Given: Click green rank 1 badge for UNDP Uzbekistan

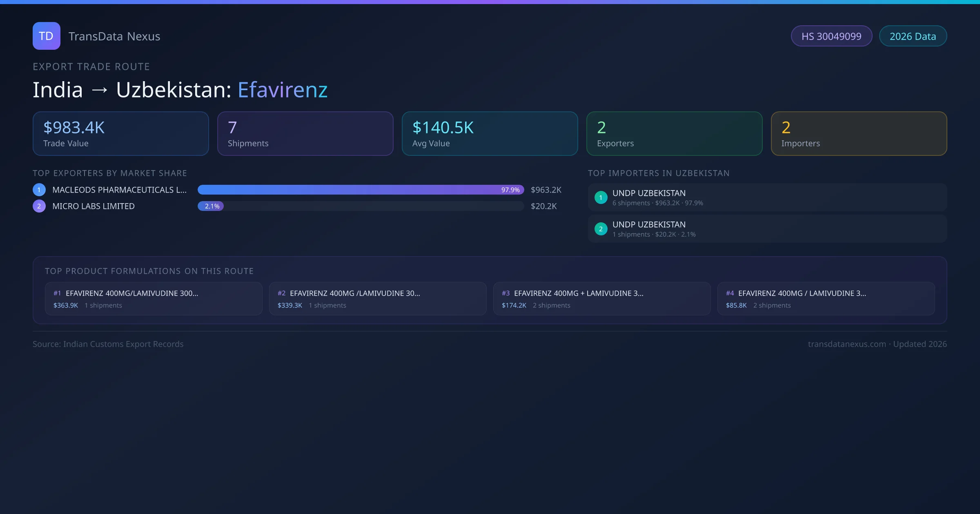Looking at the screenshot, I should [x=601, y=197].
